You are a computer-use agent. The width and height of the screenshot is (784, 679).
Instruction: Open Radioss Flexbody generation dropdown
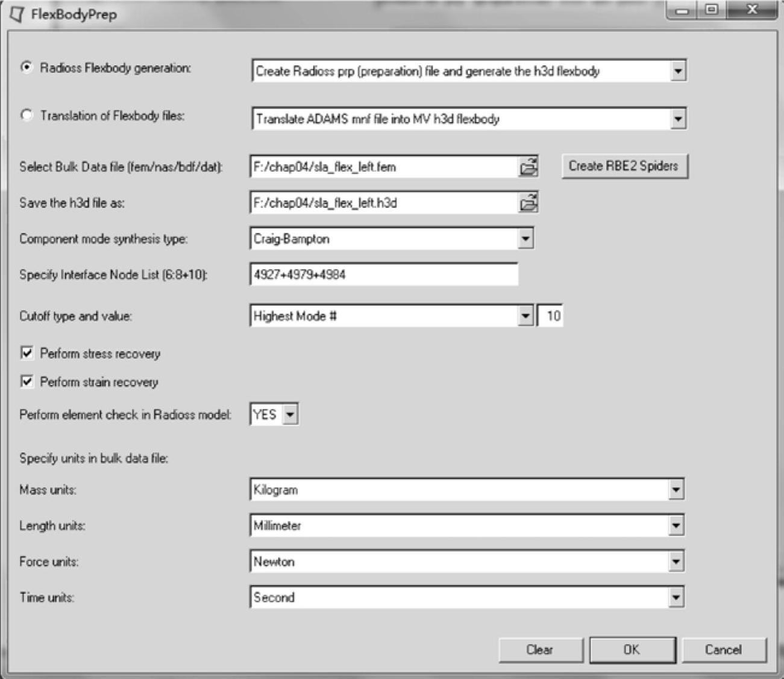678,71
